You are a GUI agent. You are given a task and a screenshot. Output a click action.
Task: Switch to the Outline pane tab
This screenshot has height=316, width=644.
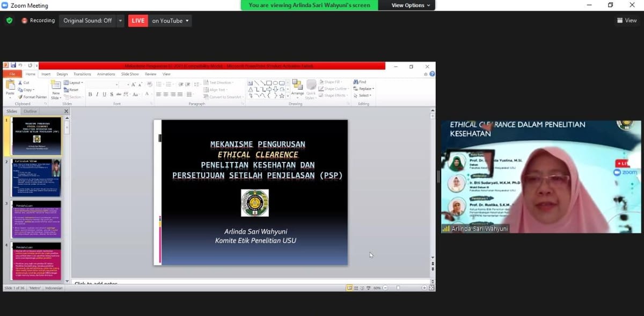[30, 111]
